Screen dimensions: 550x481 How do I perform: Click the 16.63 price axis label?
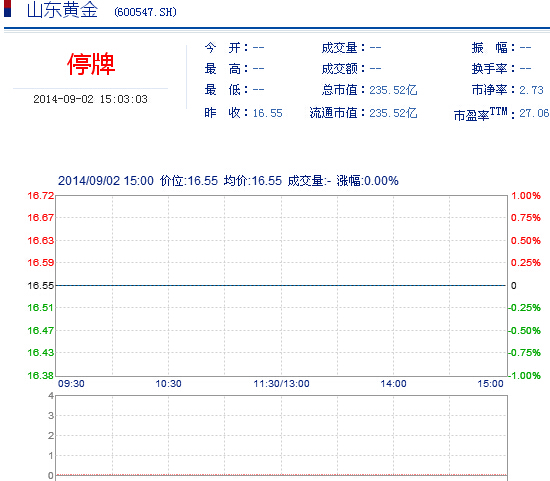(41, 240)
